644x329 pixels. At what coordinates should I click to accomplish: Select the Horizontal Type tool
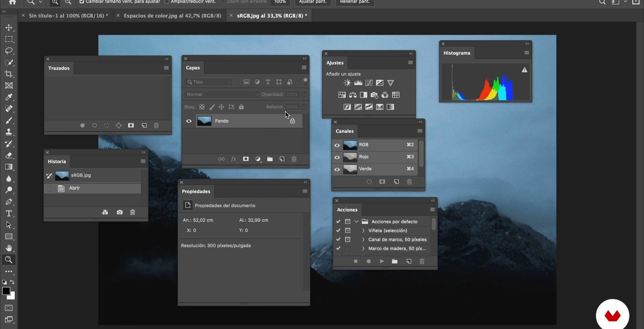click(x=9, y=213)
